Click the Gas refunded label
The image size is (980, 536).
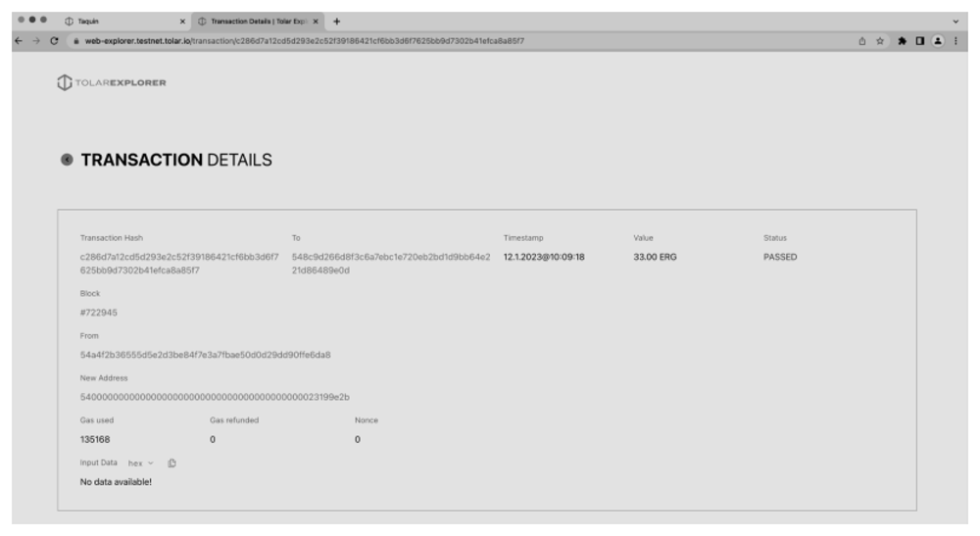pyautogui.click(x=234, y=420)
